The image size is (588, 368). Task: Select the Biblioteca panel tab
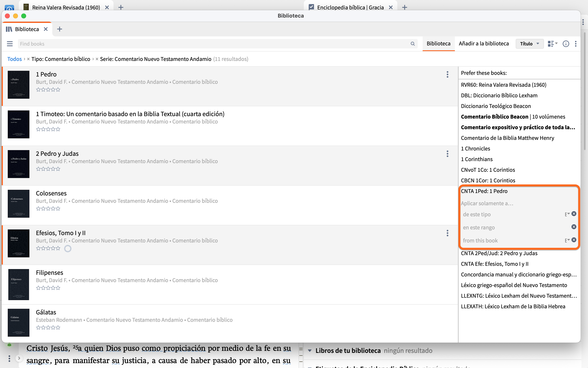[27, 29]
